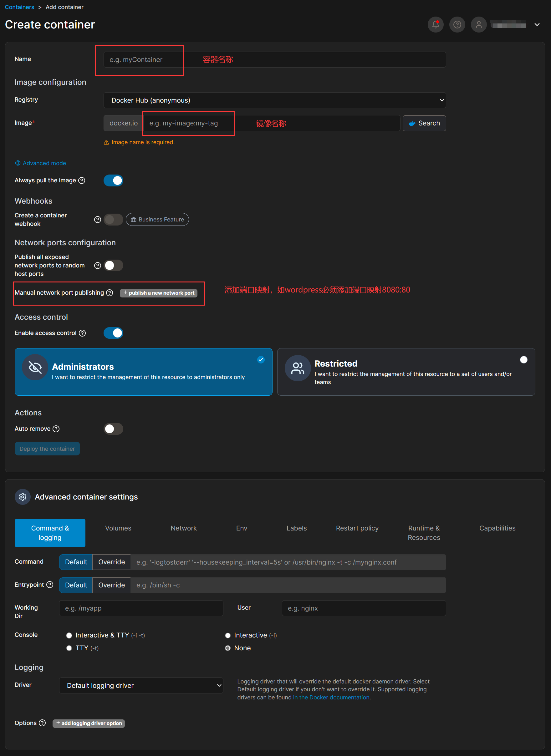551x756 pixels.
Task: Toggle the container webhook switch
Action: [113, 219]
